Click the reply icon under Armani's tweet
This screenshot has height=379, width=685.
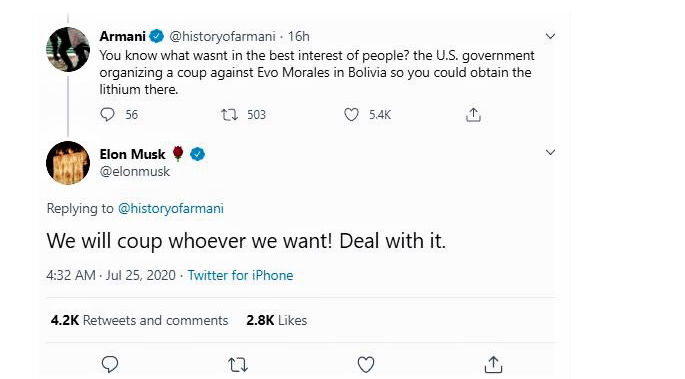click(107, 114)
